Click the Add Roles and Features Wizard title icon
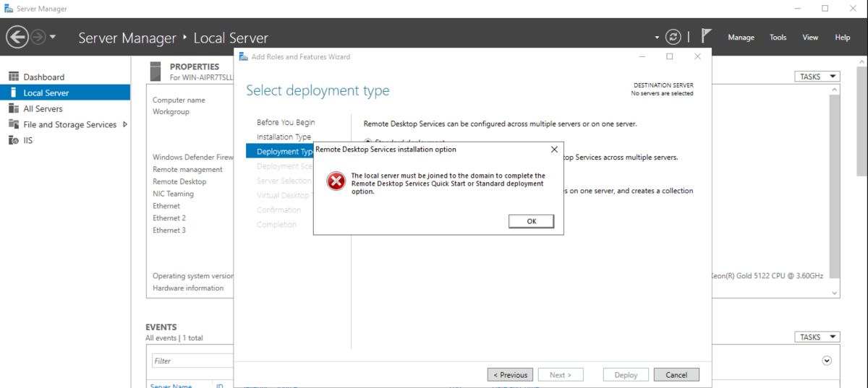 point(243,56)
